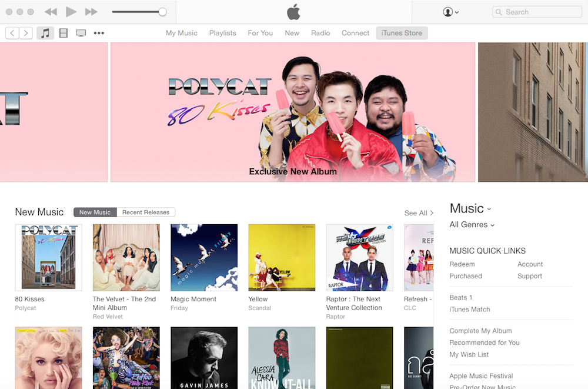Screen dimensions: 588x389
Task: Click the Magic Moment title
Action: click(x=193, y=300)
